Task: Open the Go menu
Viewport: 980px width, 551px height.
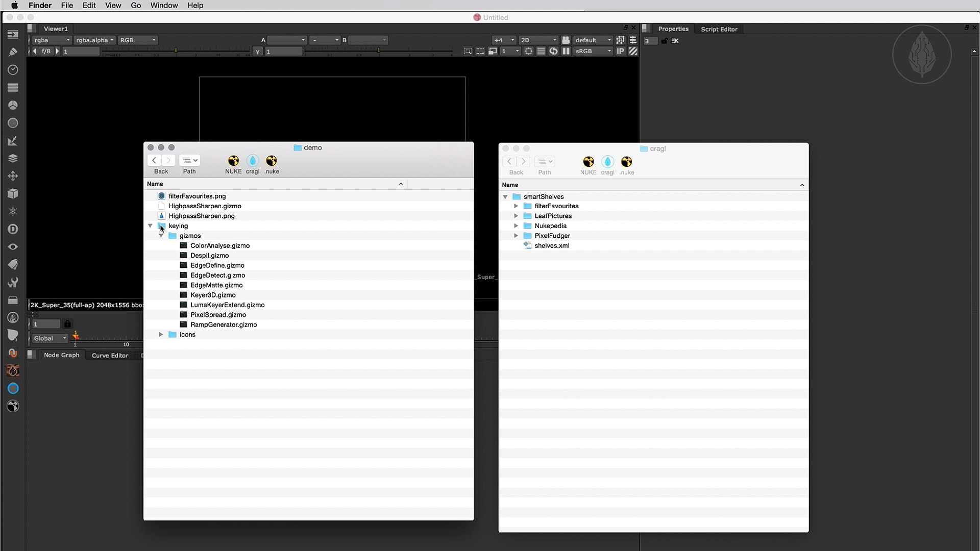Action: click(x=136, y=5)
